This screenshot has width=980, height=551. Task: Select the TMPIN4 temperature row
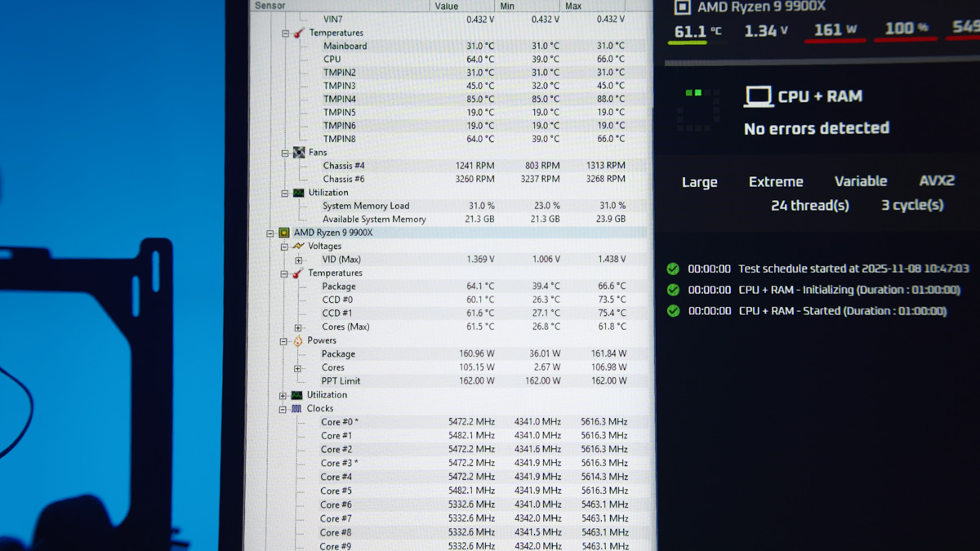[x=448, y=99]
